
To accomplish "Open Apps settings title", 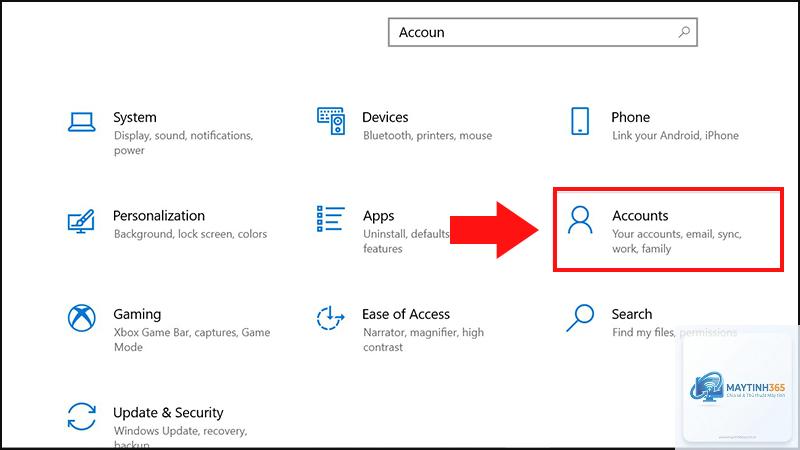I will pos(379,216).
